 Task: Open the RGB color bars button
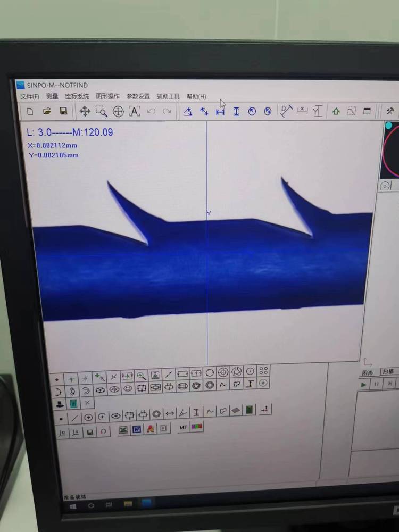(197, 427)
